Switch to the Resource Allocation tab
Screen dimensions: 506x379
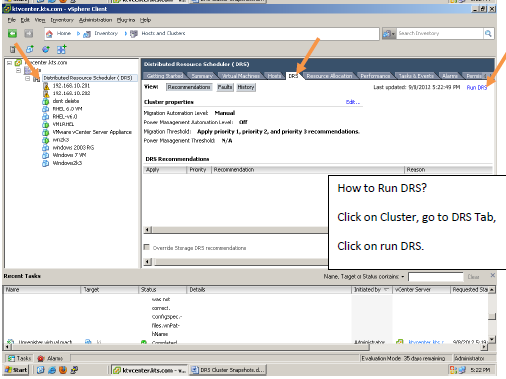pos(329,76)
